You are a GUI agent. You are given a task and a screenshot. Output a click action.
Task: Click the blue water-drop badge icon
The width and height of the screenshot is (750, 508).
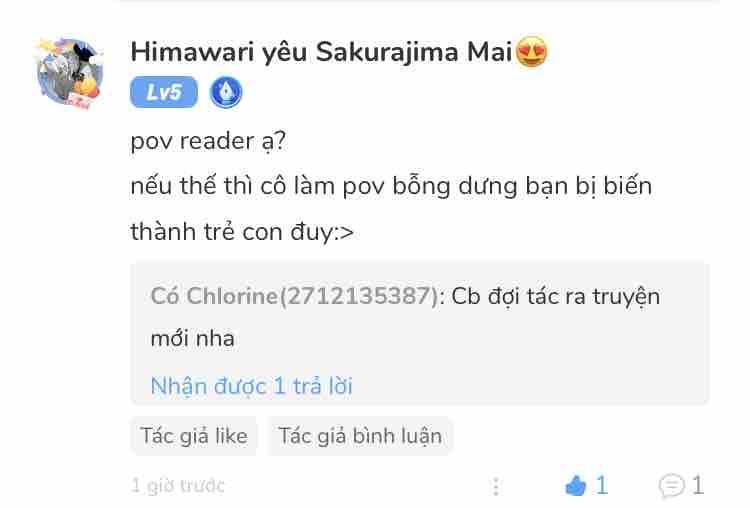(x=226, y=92)
